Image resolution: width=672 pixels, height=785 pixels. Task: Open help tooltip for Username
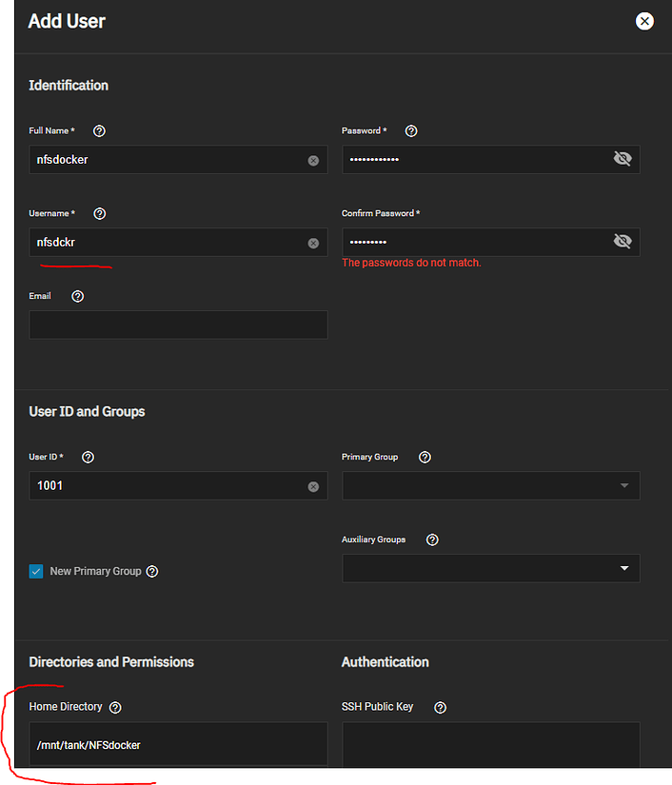pyautogui.click(x=100, y=214)
